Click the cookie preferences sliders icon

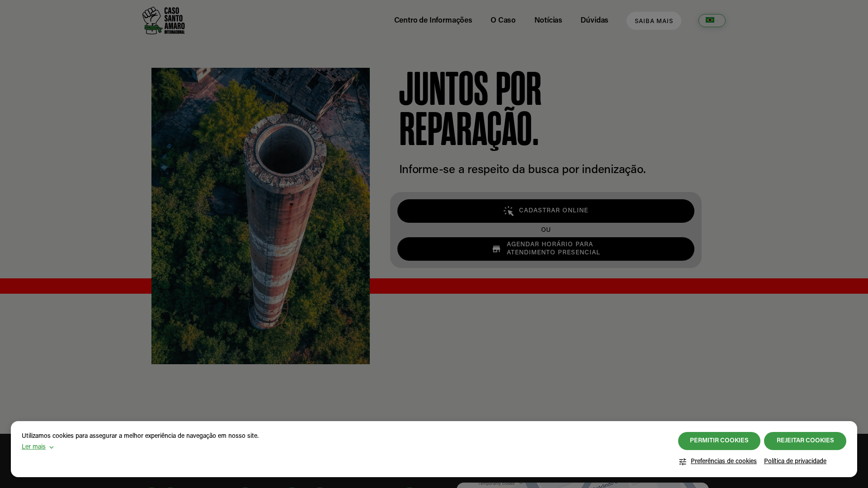click(683, 462)
